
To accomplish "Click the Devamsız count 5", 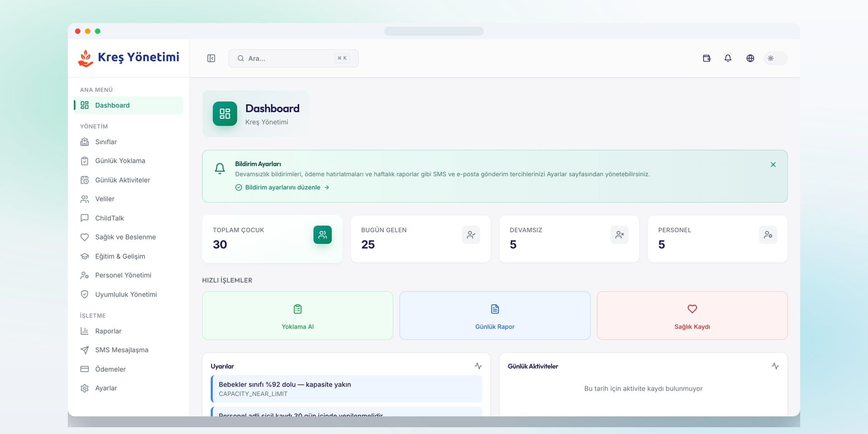I will [x=513, y=245].
